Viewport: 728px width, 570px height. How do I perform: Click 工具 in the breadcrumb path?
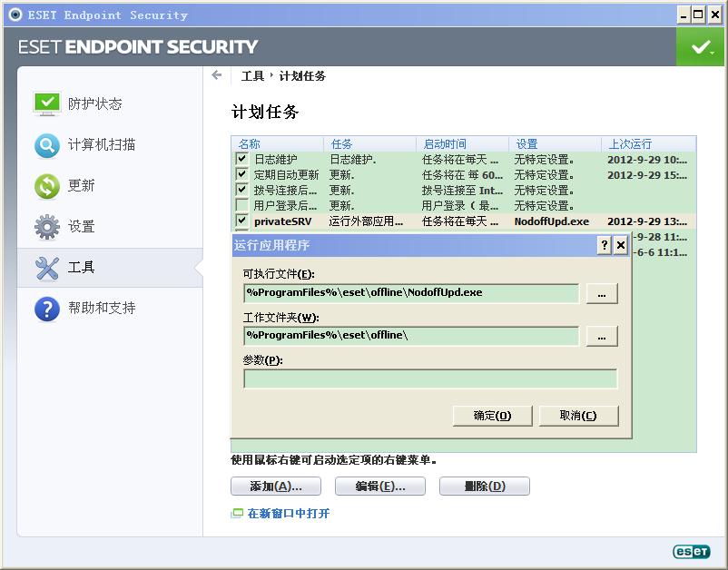[x=252, y=75]
